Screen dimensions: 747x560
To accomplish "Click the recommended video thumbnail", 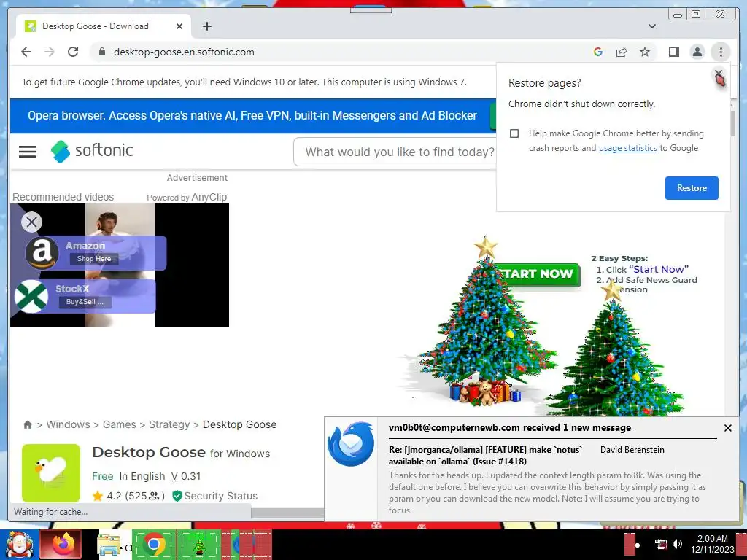I will (120, 265).
